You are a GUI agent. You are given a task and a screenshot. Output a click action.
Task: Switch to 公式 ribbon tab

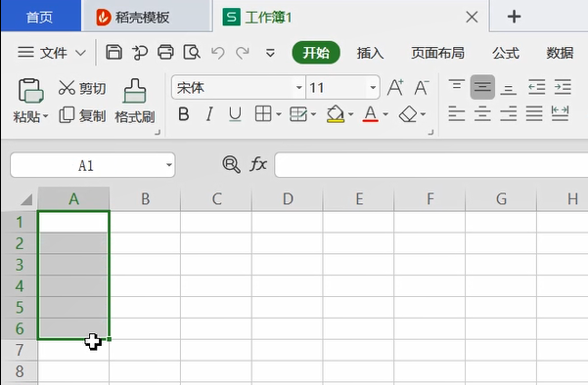click(506, 53)
